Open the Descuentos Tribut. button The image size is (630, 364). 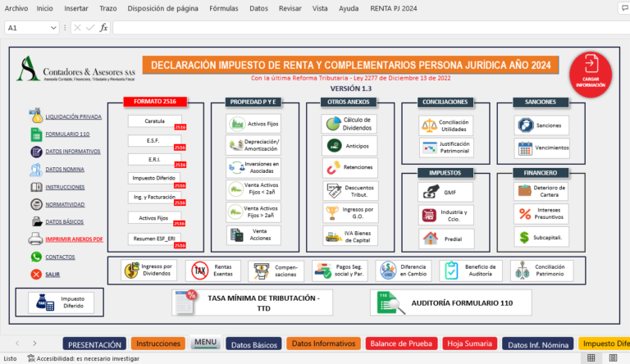point(350,191)
